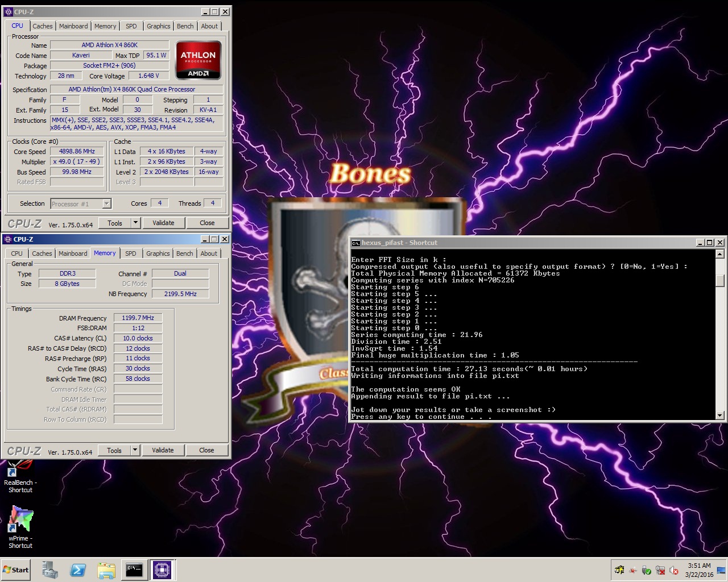Click the Total computation time line in console

click(x=469, y=369)
